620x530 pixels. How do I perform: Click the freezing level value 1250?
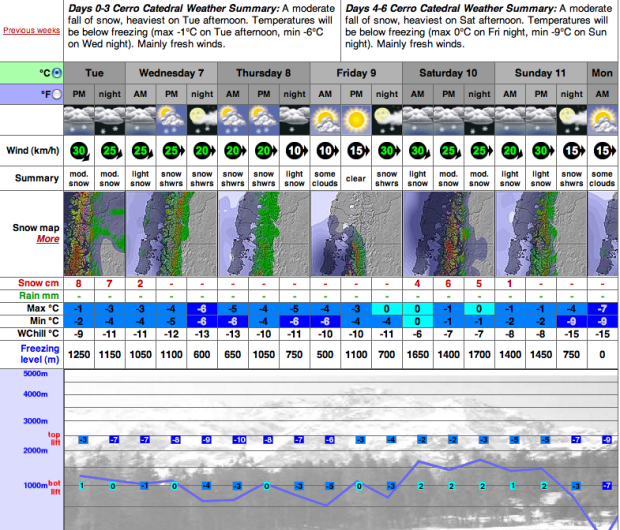[x=79, y=354]
